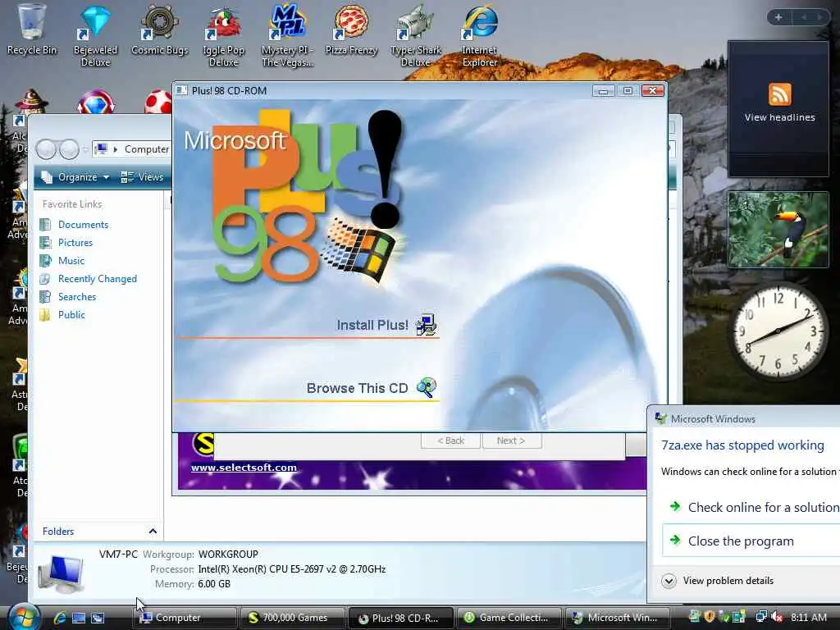This screenshot has width=840, height=630.
Task: Click the Next button in installer
Action: [512, 441]
